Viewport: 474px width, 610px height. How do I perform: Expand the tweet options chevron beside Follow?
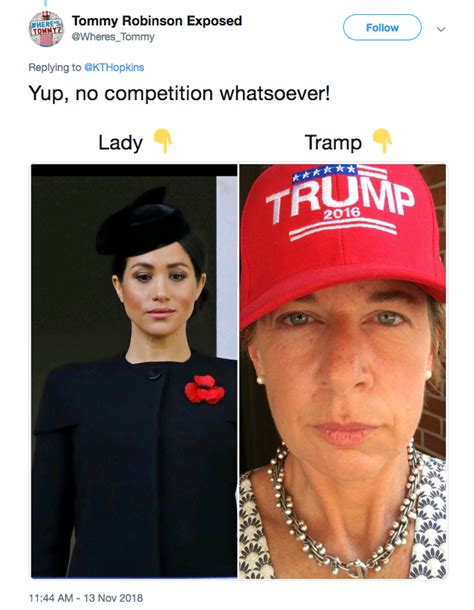coord(441,29)
